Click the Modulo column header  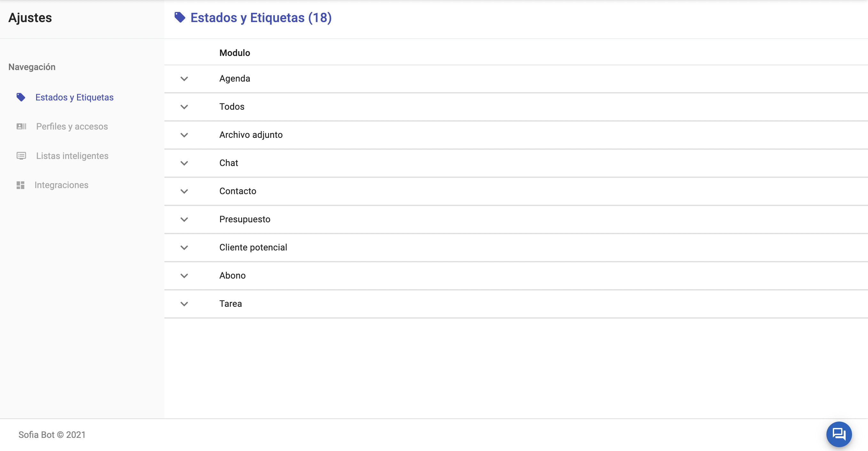(234, 53)
